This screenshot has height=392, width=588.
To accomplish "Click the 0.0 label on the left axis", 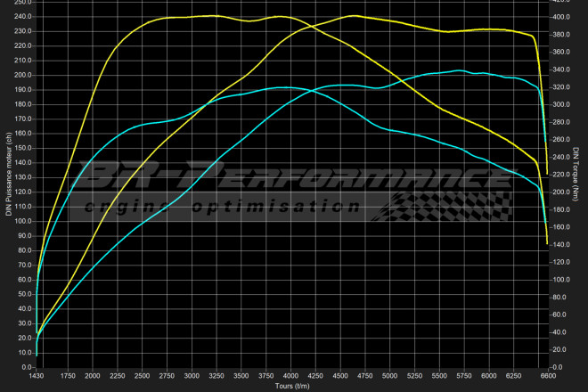I will click(27, 367).
